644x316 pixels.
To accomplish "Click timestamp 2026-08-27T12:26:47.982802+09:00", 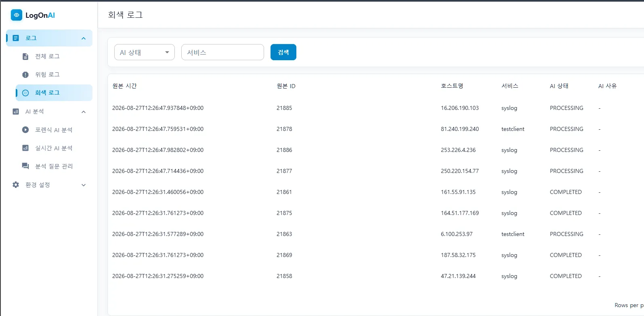I will click(x=158, y=150).
